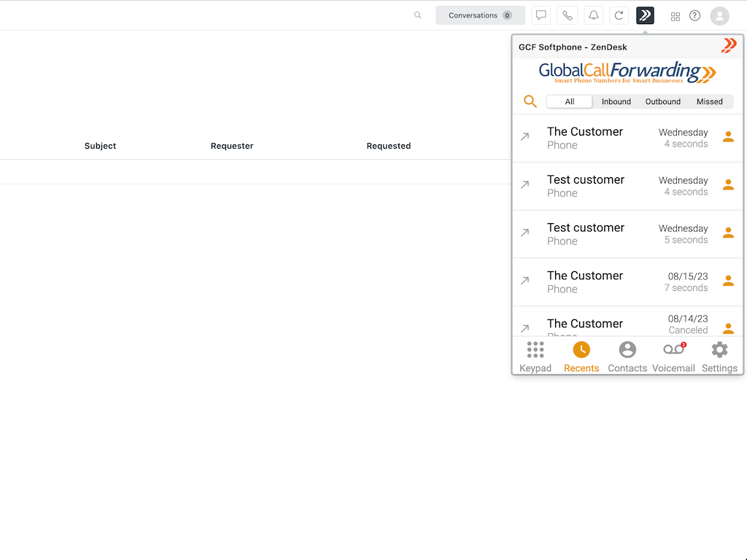Open notifications bell icon
747x560 pixels.
coord(594,15)
